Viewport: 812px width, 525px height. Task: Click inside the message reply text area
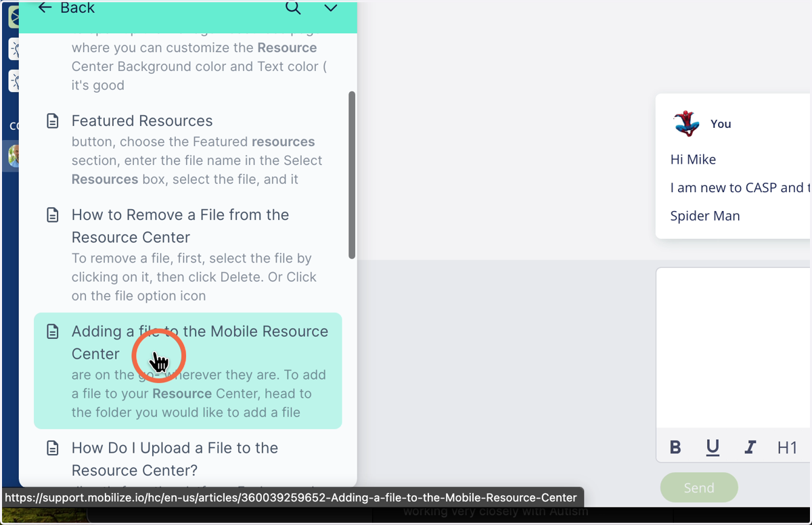(734, 348)
